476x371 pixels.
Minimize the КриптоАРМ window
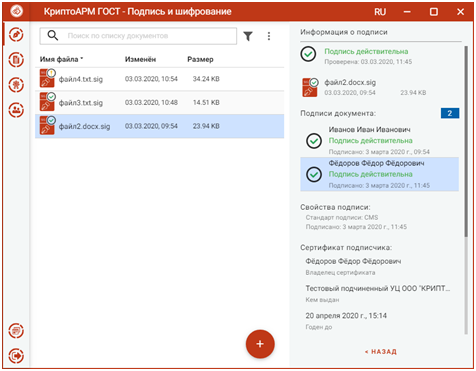click(407, 12)
